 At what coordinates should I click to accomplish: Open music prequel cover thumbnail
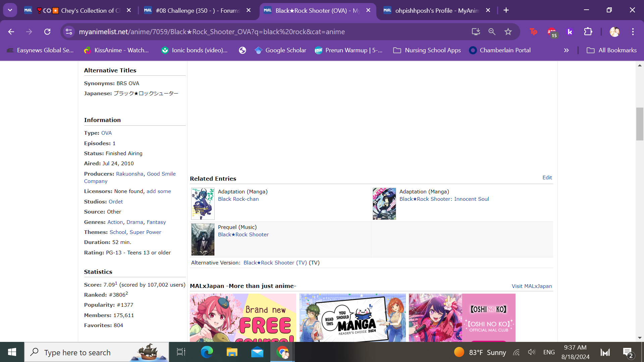point(203,239)
